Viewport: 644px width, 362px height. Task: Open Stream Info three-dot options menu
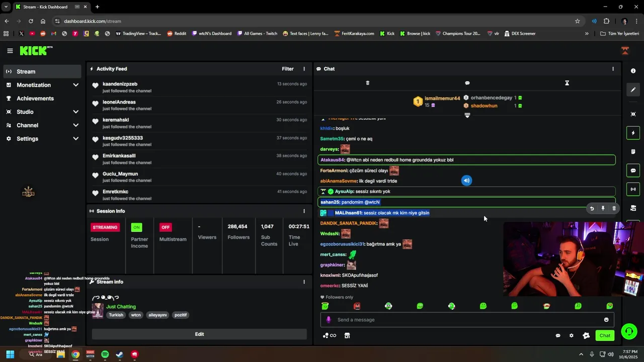[304, 282]
